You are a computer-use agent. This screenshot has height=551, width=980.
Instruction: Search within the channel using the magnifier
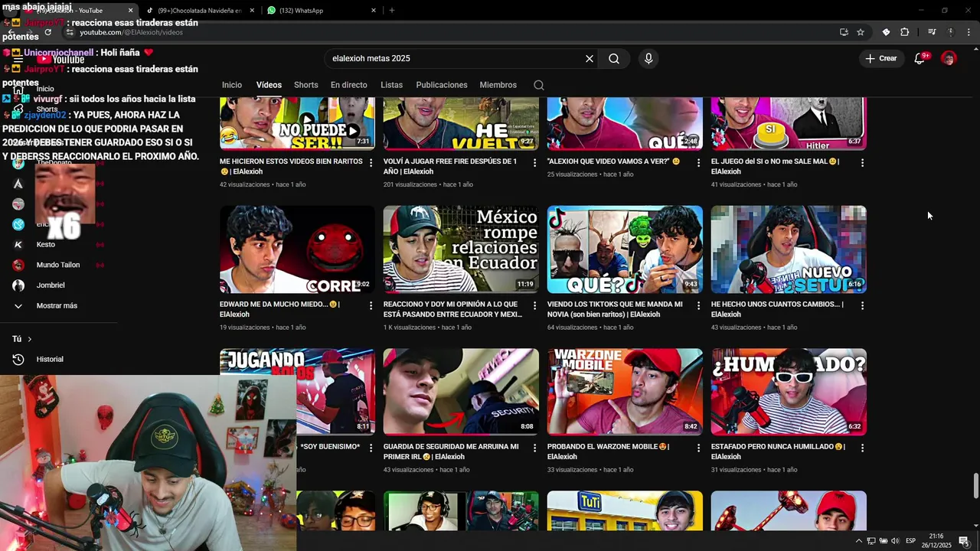pos(539,85)
